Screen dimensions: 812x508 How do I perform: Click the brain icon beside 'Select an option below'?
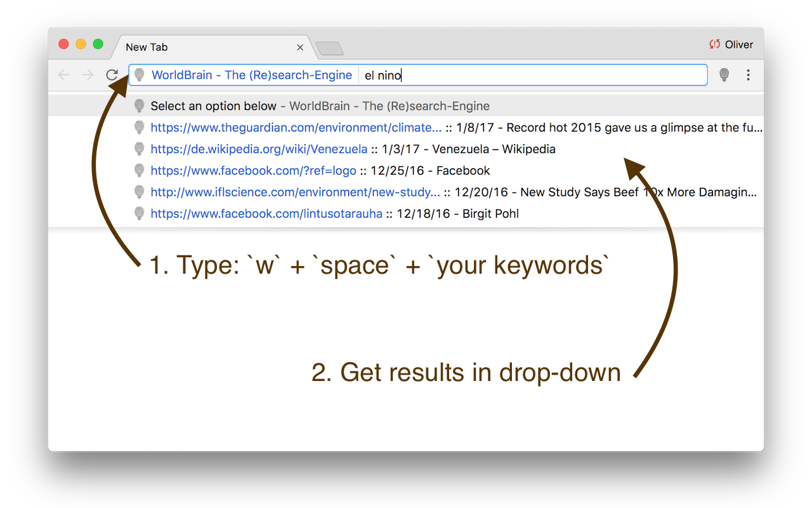click(x=140, y=106)
